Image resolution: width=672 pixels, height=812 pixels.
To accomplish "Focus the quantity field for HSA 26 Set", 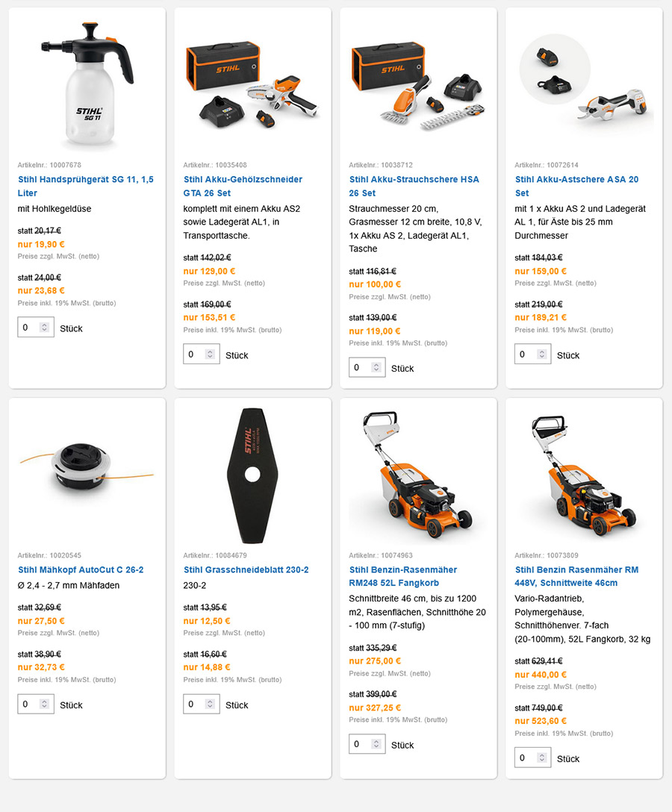I will [367, 367].
